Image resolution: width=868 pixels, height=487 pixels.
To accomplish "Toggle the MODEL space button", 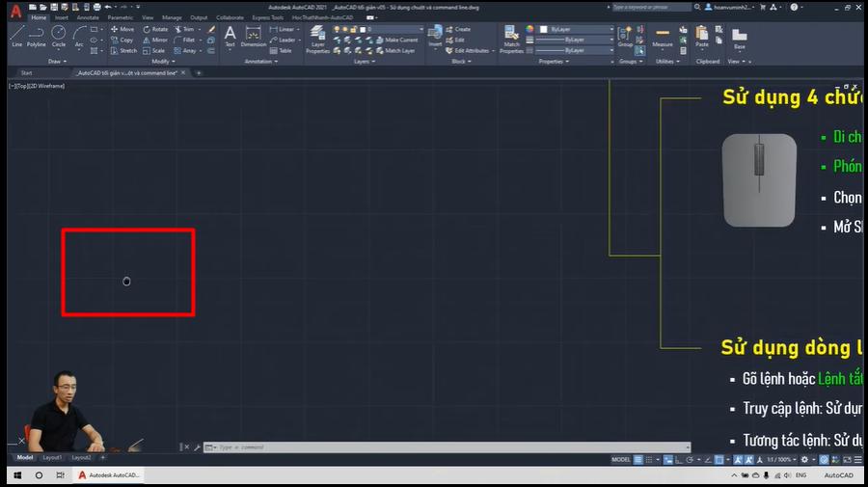I will click(620, 459).
